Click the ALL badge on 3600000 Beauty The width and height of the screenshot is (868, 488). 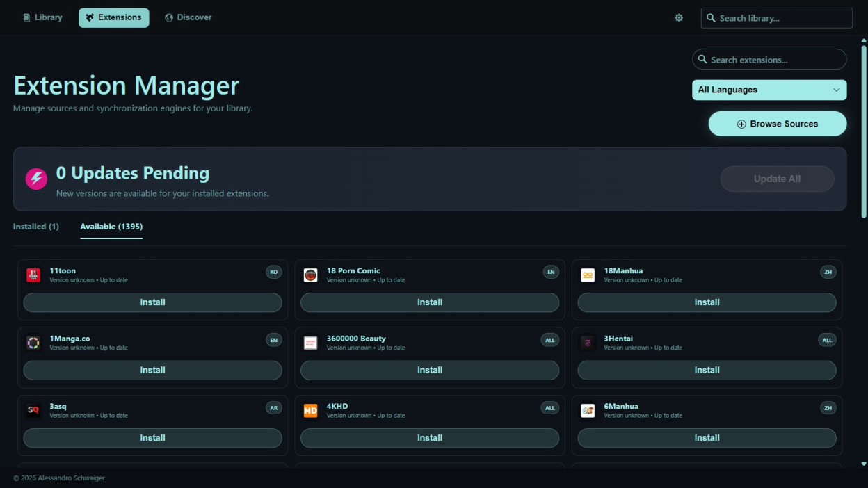point(550,340)
